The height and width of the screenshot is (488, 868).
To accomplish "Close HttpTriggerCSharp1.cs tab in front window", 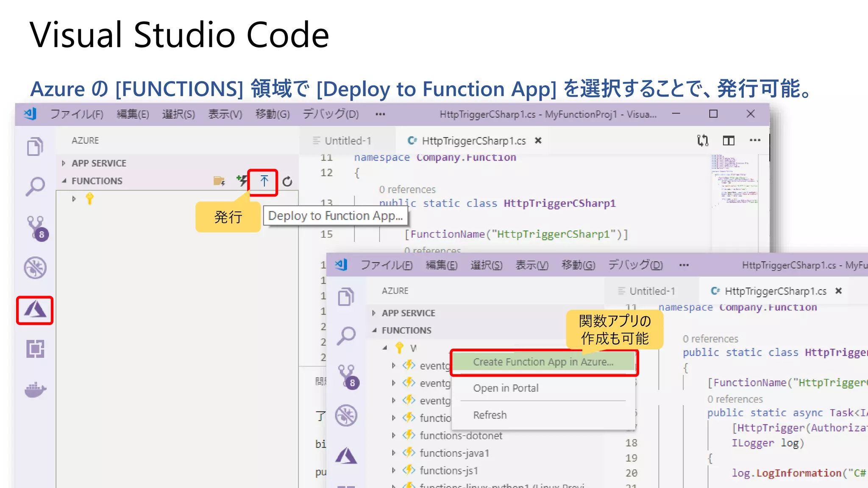I will (838, 291).
